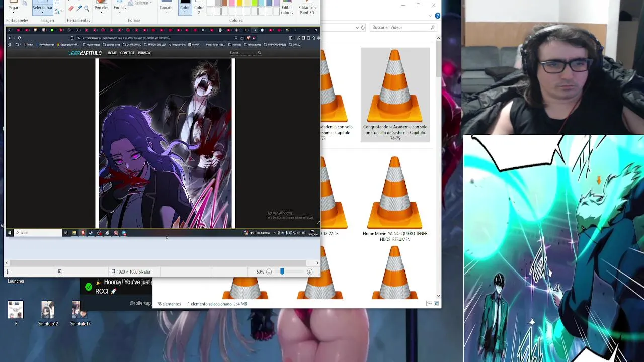Click the '1920 × 1080 píxeles' status text

133,272
